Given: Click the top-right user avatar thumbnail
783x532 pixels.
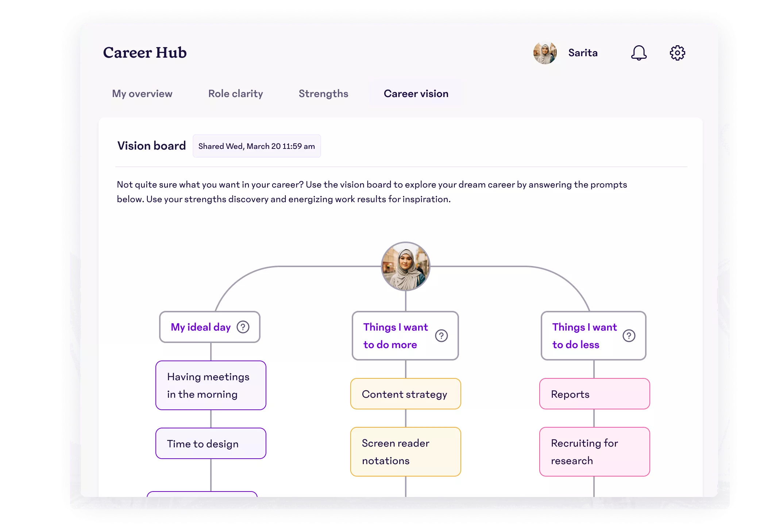Looking at the screenshot, I should [544, 53].
